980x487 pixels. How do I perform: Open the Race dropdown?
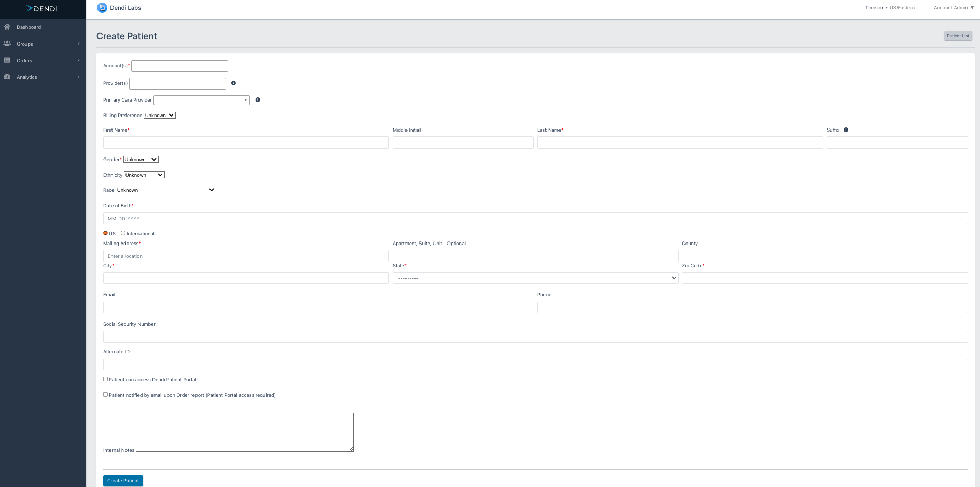pos(166,190)
